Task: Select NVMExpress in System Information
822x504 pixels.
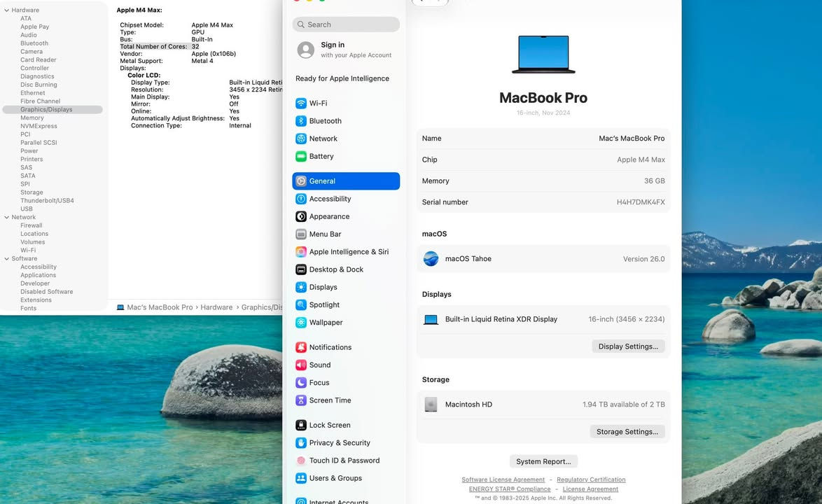Action: click(x=39, y=126)
